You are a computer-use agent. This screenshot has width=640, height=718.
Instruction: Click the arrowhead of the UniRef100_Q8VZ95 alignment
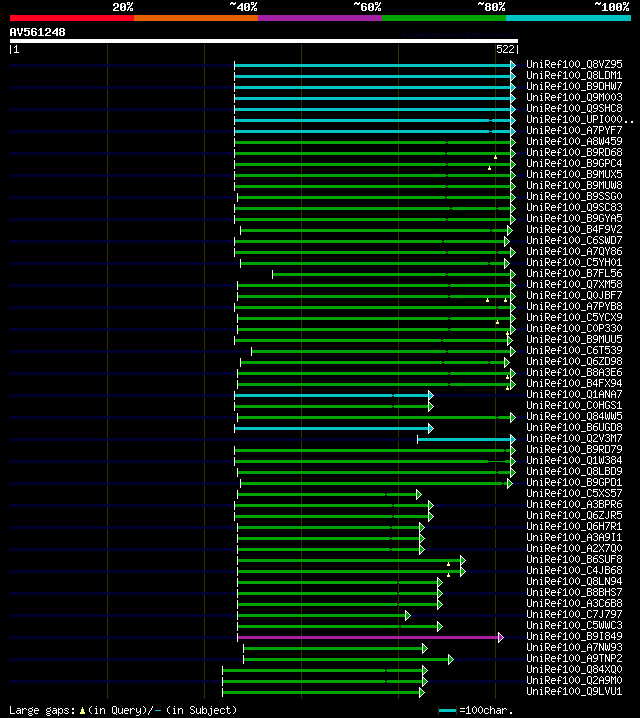click(513, 65)
